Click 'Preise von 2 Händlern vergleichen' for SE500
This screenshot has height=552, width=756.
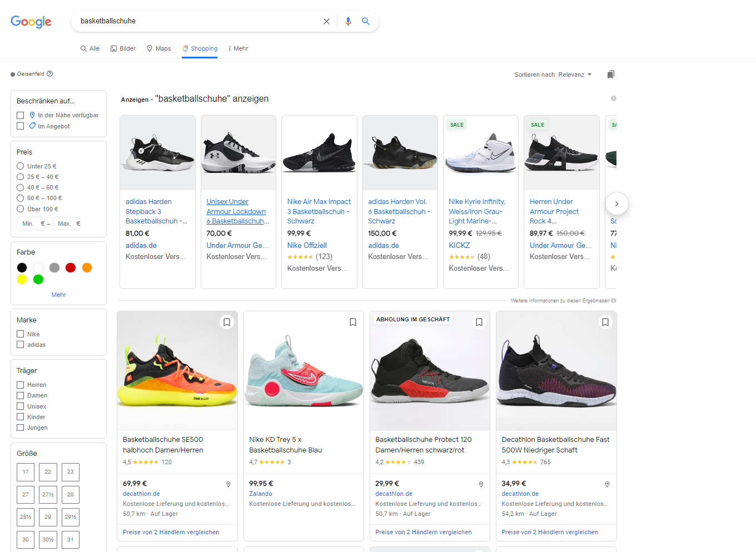click(x=171, y=532)
